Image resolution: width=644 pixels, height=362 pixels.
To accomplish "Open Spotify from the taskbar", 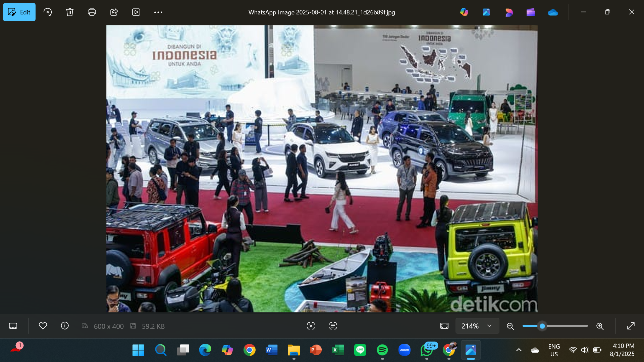I will [x=382, y=350].
